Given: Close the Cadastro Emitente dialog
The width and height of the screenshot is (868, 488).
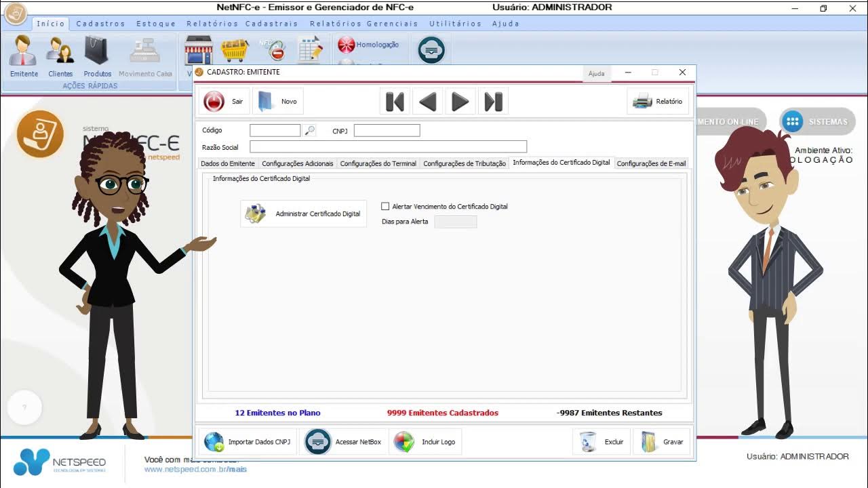Looking at the screenshot, I should pyautogui.click(x=682, y=73).
